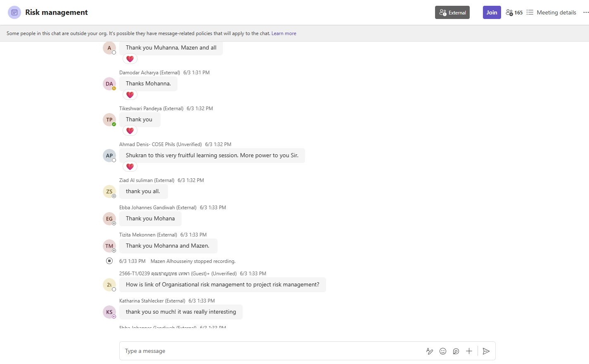Toggle heart reaction under Ahmad Denis's Shukran message
This screenshot has height=364, width=589.
coord(130,167)
